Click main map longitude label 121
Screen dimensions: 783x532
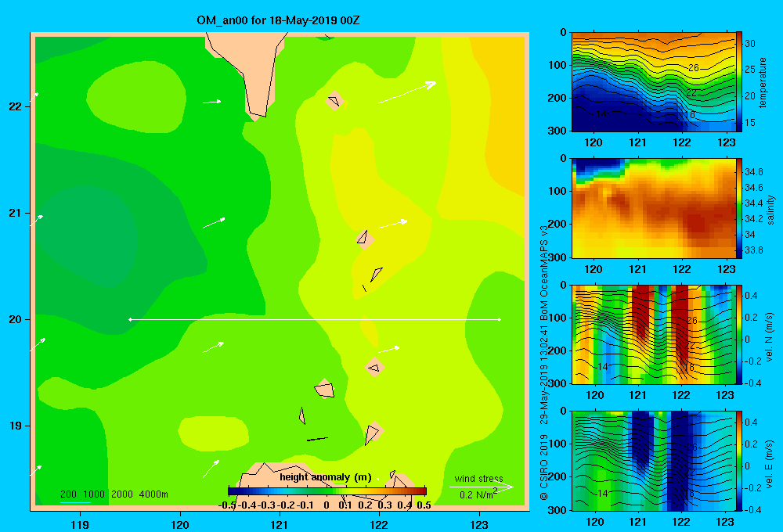click(x=280, y=524)
